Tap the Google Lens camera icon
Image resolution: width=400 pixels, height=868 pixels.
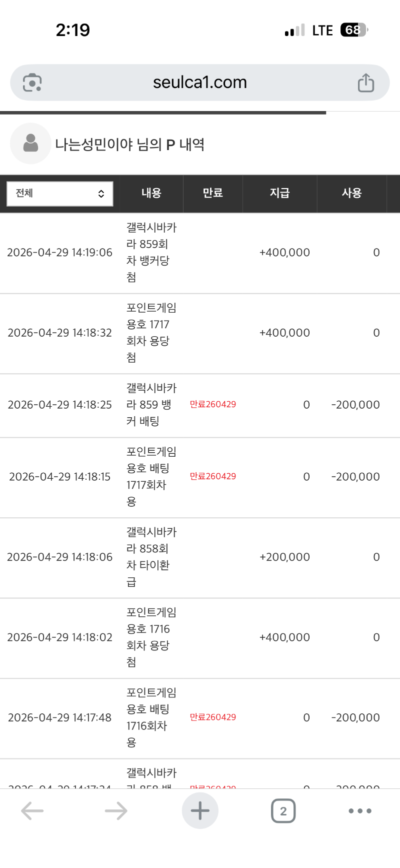[32, 83]
